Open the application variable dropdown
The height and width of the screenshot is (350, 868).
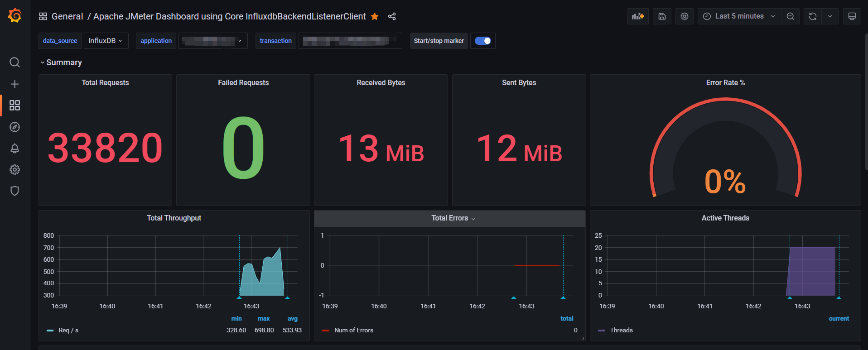click(x=213, y=41)
